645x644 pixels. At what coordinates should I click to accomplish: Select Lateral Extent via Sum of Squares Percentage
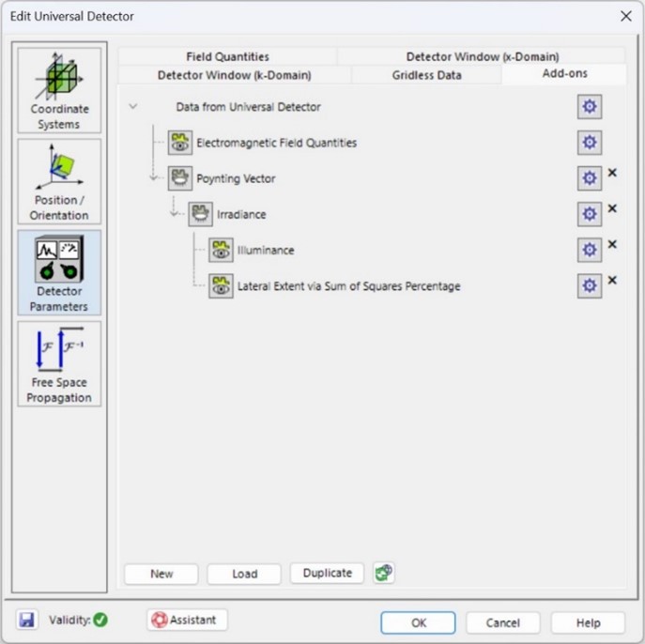[x=349, y=285]
